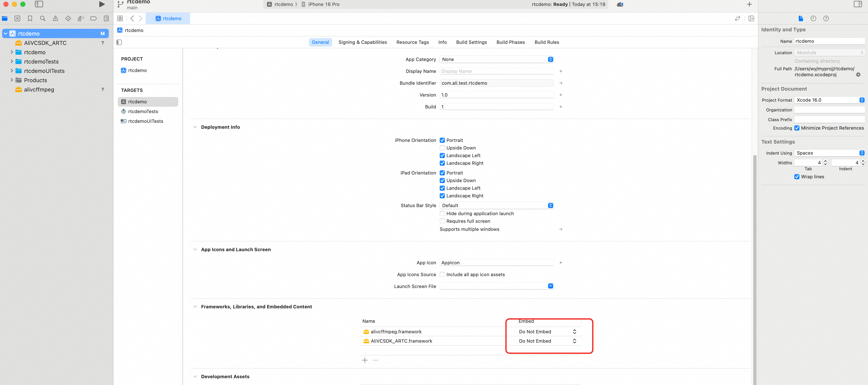Open the Find navigator magnifier icon
868x385 pixels.
(x=43, y=19)
